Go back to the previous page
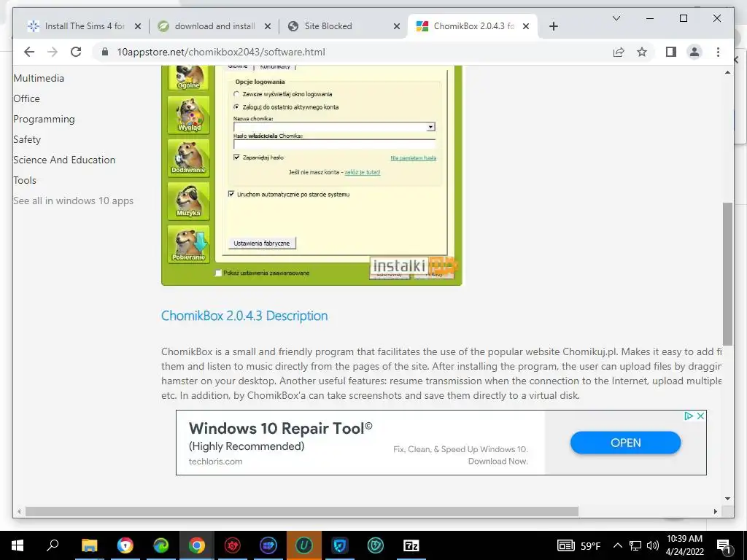The height and width of the screenshot is (560, 747). point(29,52)
